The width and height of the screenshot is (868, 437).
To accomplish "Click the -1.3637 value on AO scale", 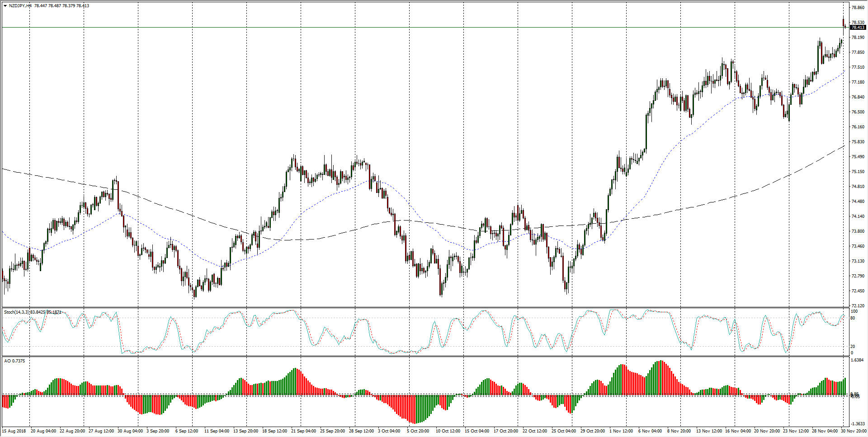I will 858,424.
